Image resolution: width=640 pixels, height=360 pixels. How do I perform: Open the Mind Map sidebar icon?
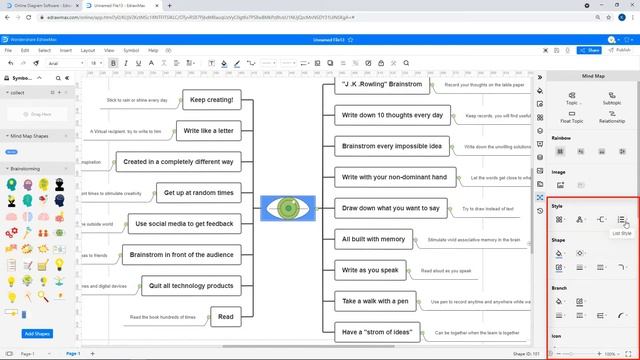point(540,198)
